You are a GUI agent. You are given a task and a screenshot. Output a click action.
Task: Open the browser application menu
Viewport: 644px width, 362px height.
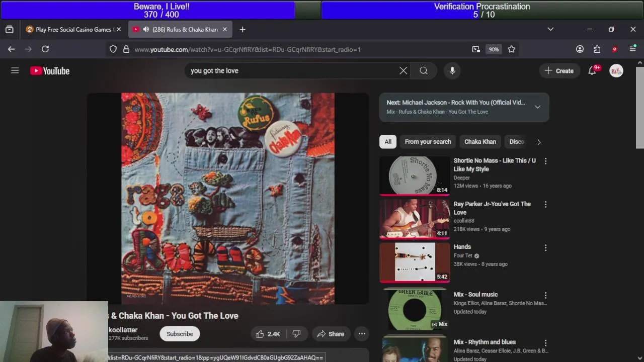[x=633, y=49]
